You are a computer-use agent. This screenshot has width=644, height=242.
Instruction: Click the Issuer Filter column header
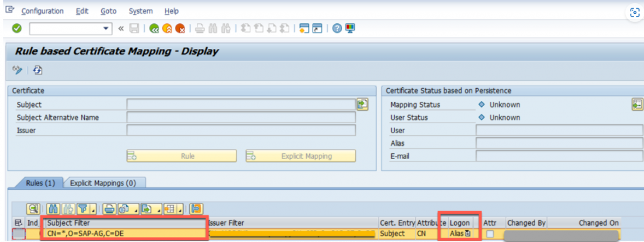click(293, 223)
